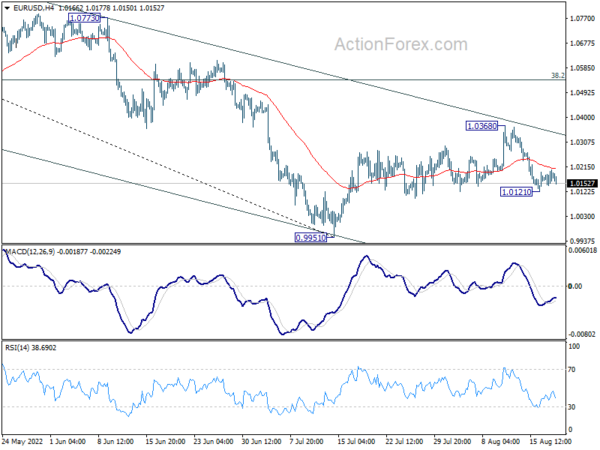Select the RSI(14) 38.6902 indicator label
Screen dimensions: 600x450
31,348
